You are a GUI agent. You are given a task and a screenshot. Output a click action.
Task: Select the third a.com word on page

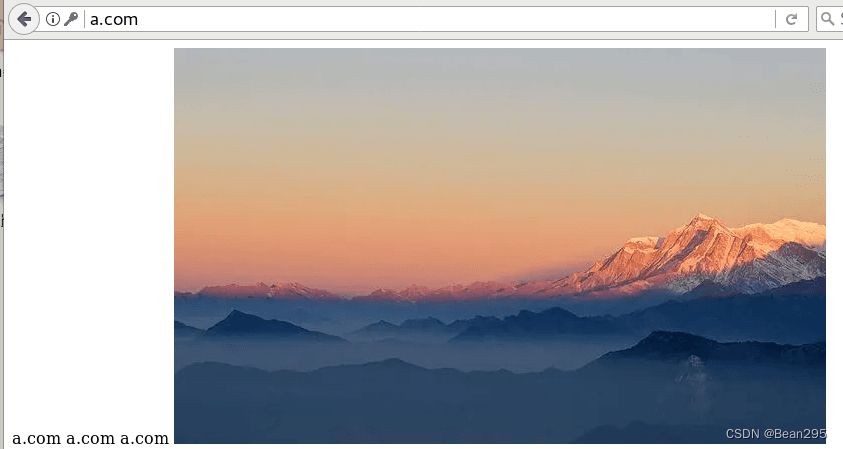pos(145,438)
